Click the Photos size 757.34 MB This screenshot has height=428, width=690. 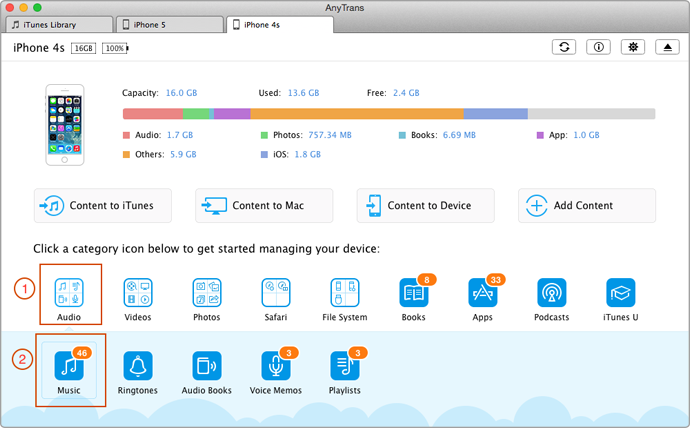(330, 135)
